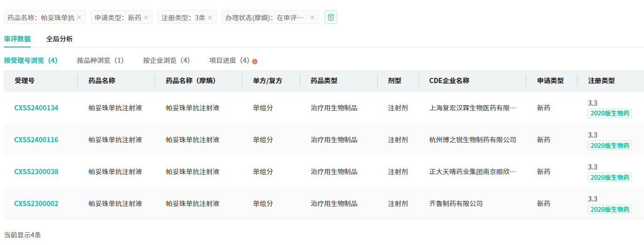Screen dimensions: 644x245
Task: Click the 2020版生物药 tag in first row
Action: [609, 113]
